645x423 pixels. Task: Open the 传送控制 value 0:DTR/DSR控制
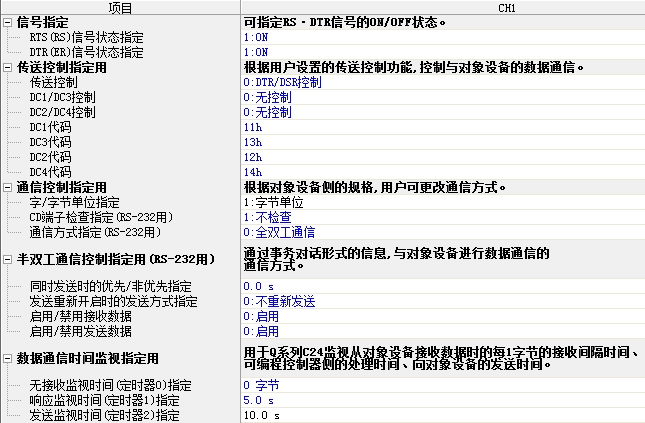tap(282, 82)
